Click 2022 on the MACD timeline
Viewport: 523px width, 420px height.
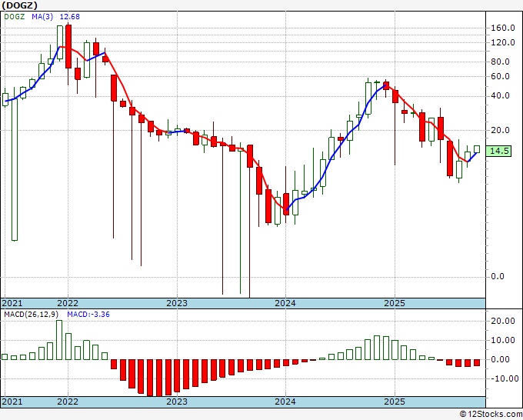68,402
